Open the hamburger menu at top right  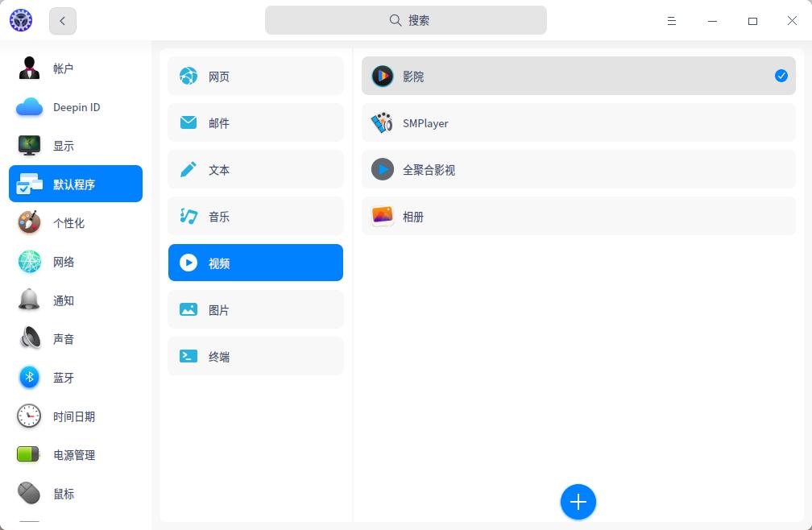(x=672, y=21)
